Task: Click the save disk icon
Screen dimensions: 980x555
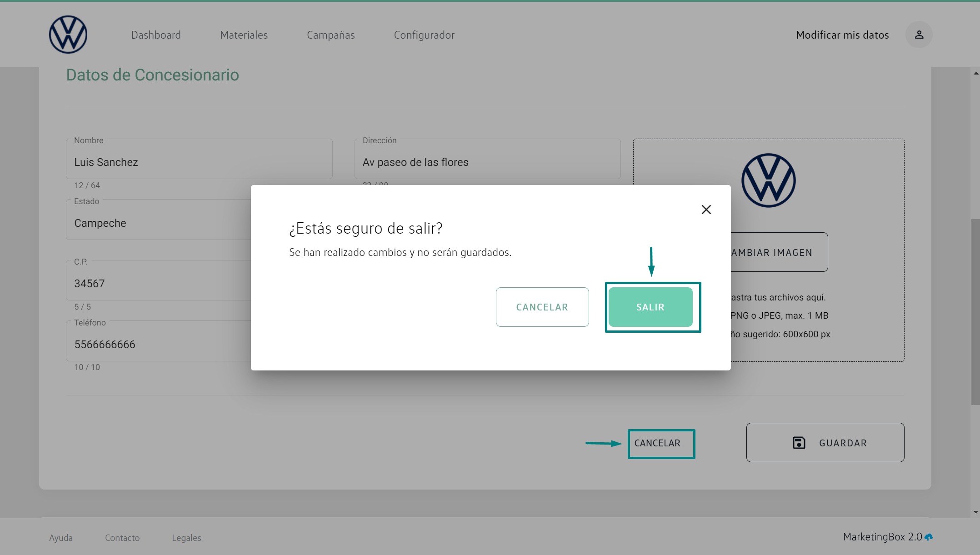Action: tap(799, 443)
